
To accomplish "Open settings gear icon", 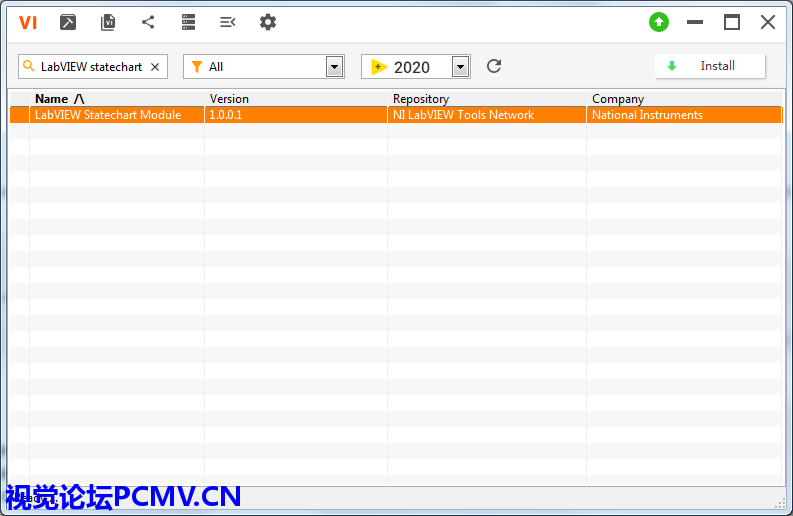I will click(x=268, y=22).
